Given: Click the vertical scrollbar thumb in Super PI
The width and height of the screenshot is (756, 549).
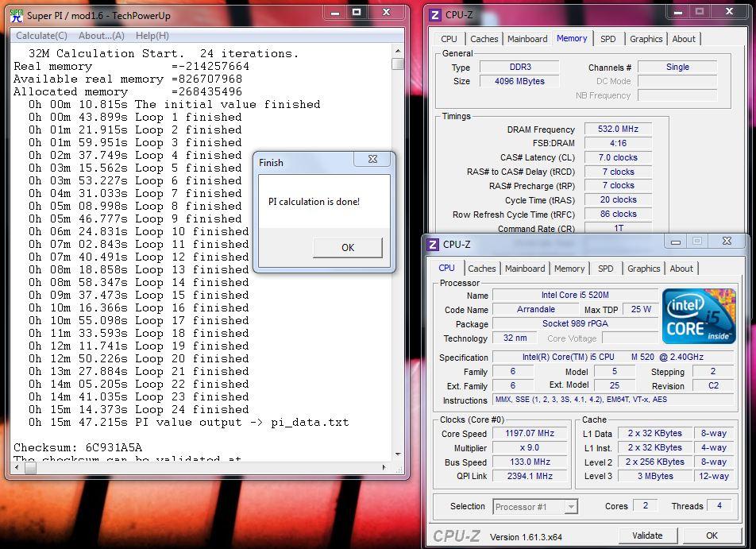Looking at the screenshot, I should tap(398, 64).
